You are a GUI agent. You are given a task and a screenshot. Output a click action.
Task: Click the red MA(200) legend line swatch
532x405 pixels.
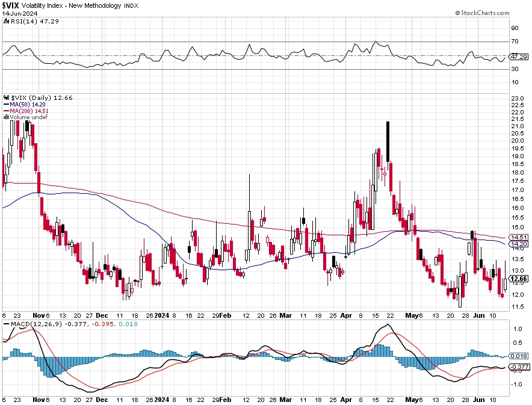6,111
